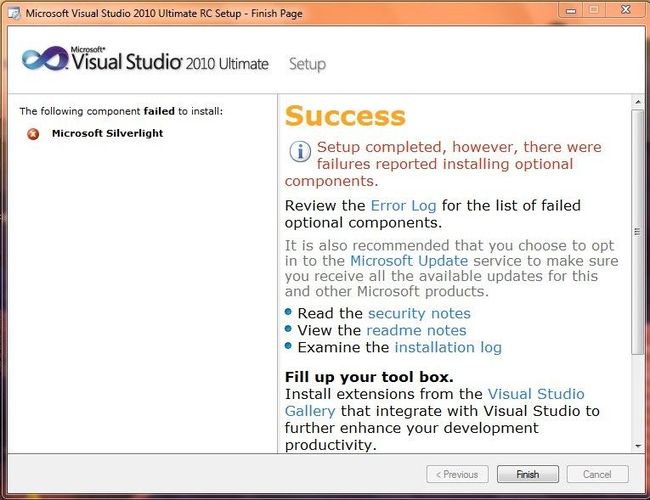Close the setup window
Image resolution: width=650 pixels, height=500 pixels.
point(626,10)
